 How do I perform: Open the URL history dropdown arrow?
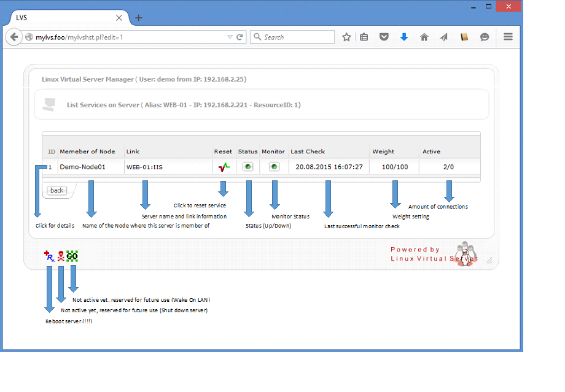(230, 37)
